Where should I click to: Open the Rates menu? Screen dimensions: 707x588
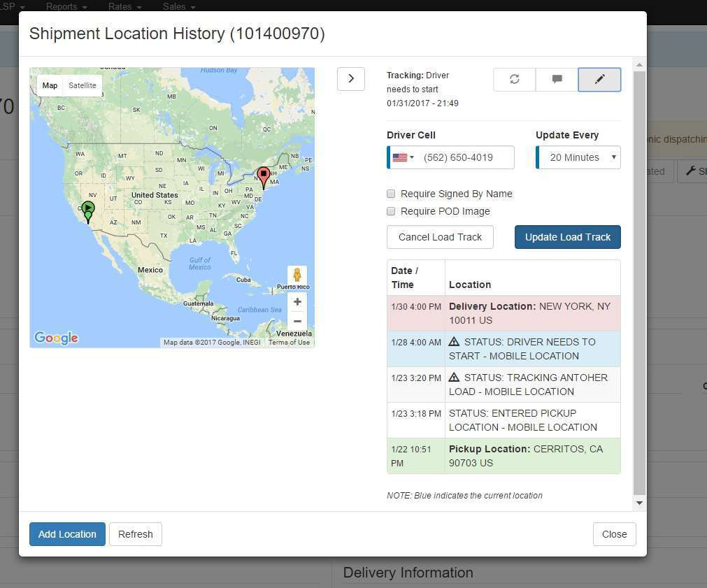pos(120,6)
